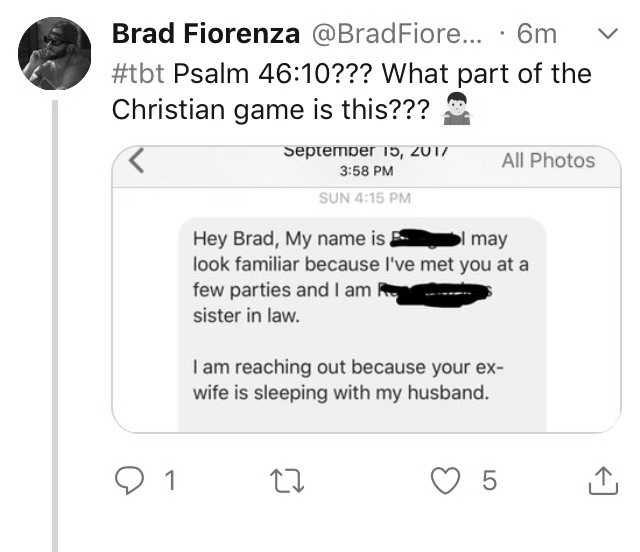640x552 pixels.
Task: Click the tweet text about Psalm 46:10
Action: [x=351, y=91]
